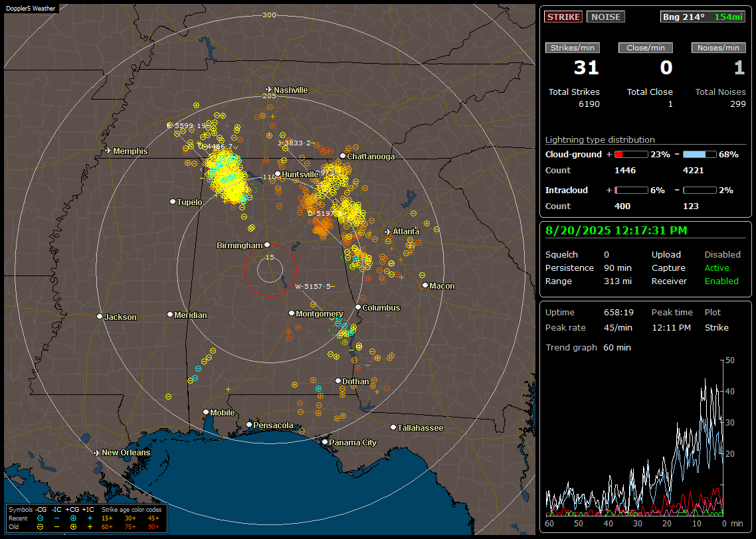Activate the NOISE indicator button
Viewport: 756px width, 539px height.
[606, 17]
